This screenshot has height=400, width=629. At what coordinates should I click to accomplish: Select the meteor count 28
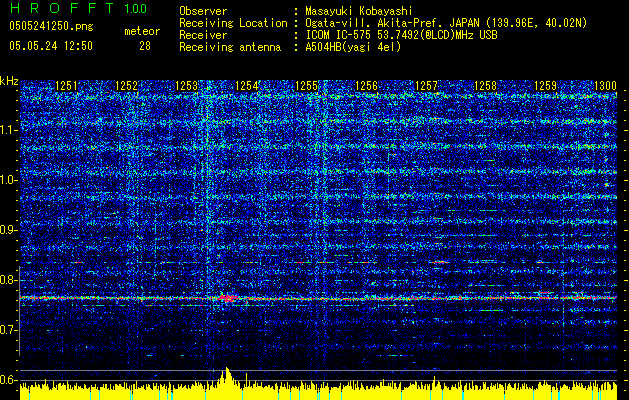click(x=145, y=46)
